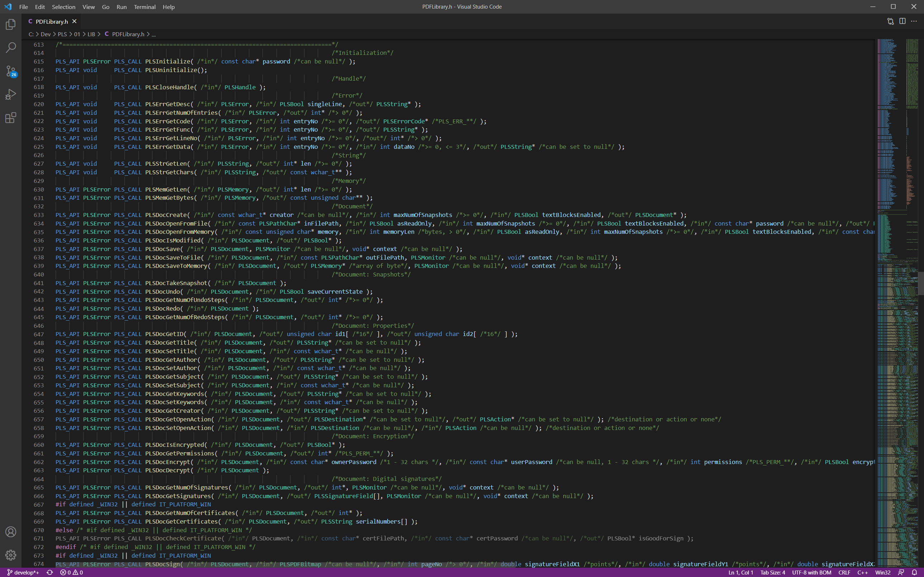Split the editor to the right
The width and height of the screenshot is (924, 577).
coord(902,22)
